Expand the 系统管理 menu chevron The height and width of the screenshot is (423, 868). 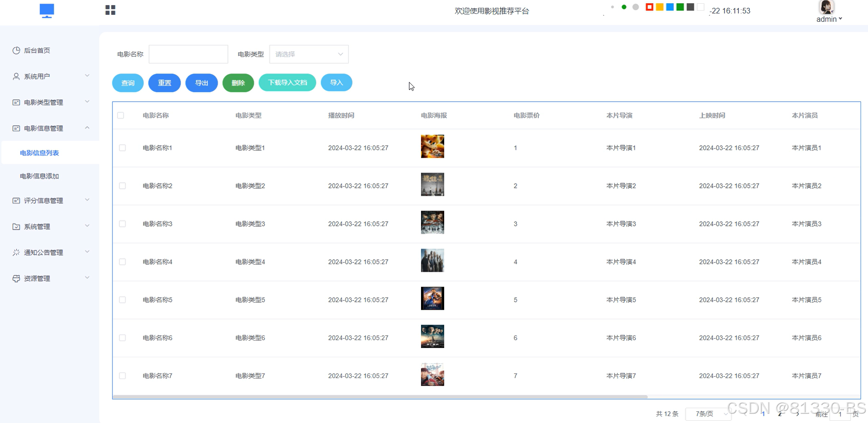pos(87,226)
